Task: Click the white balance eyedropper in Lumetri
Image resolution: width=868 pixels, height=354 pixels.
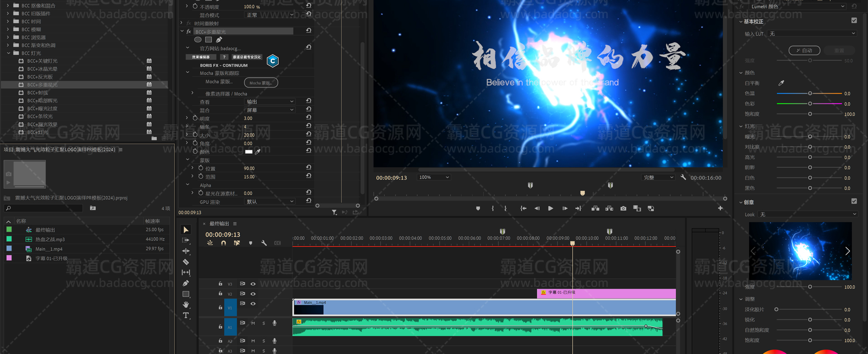Action: 781,83
